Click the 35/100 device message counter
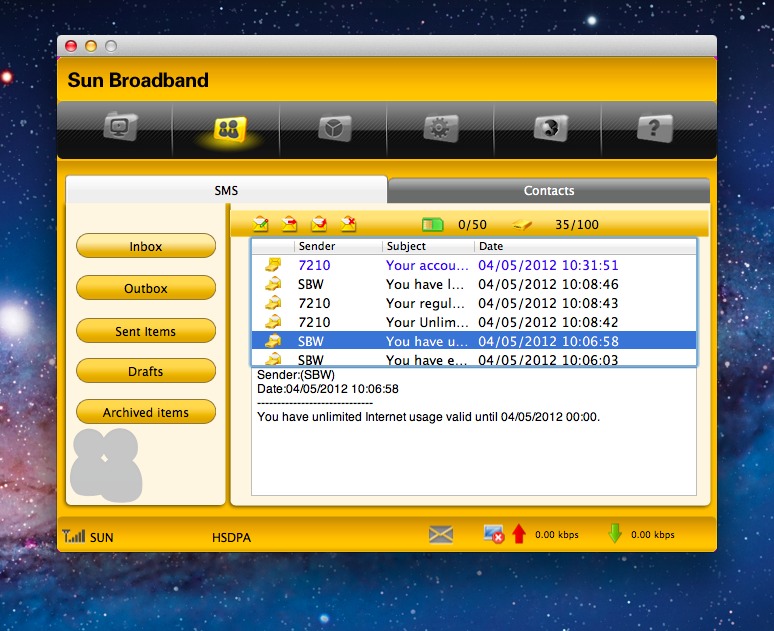The width and height of the screenshot is (774, 631). coord(577,225)
